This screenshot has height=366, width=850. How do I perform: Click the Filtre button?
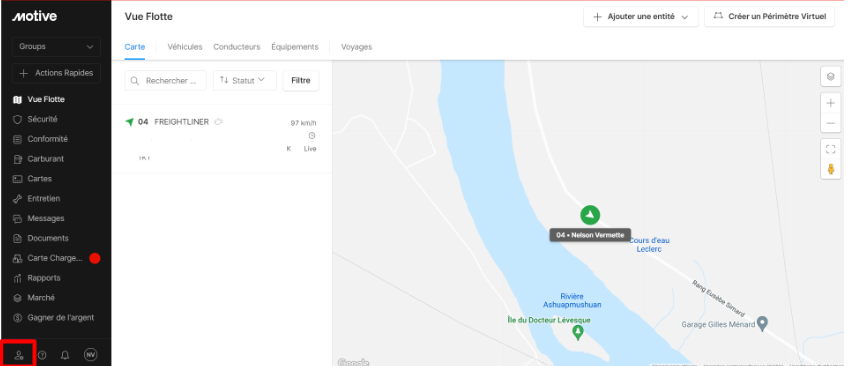point(301,80)
